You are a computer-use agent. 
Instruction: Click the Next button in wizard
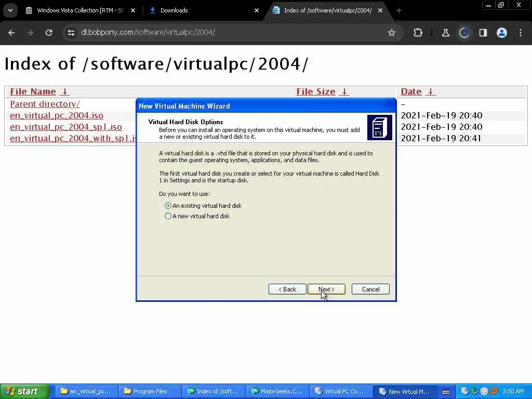pos(326,289)
